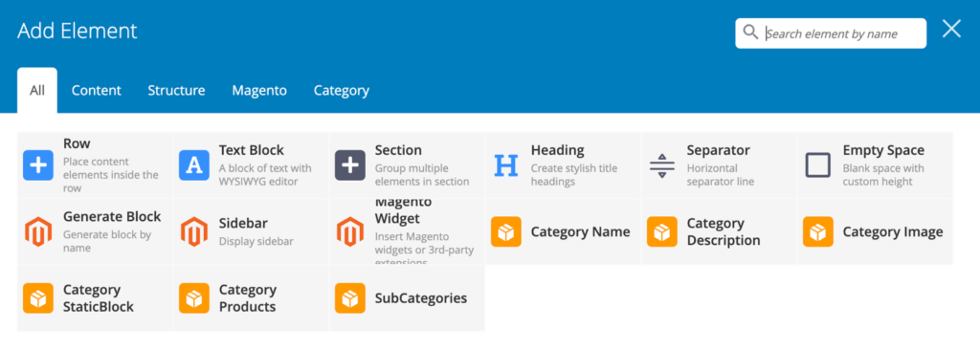The height and width of the screenshot is (350, 980).
Task: Insert the Magento Widget icon
Action: pyautogui.click(x=350, y=231)
